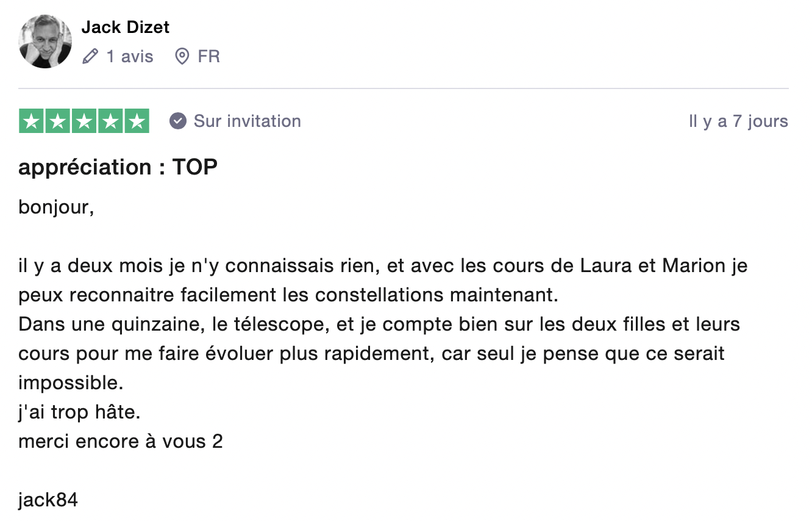The image size is (812, 521).
Task: Select the second green rating star
Action: [x=57, y=121]
